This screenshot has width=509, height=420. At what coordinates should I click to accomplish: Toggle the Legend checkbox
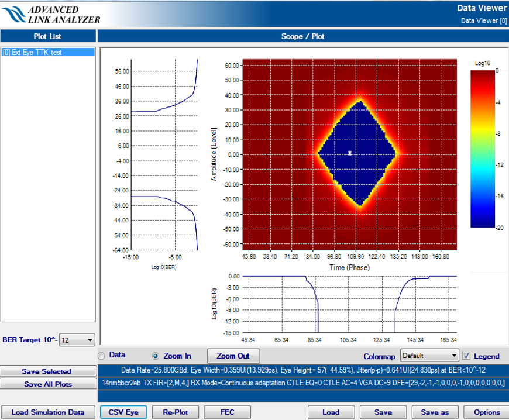466,356
